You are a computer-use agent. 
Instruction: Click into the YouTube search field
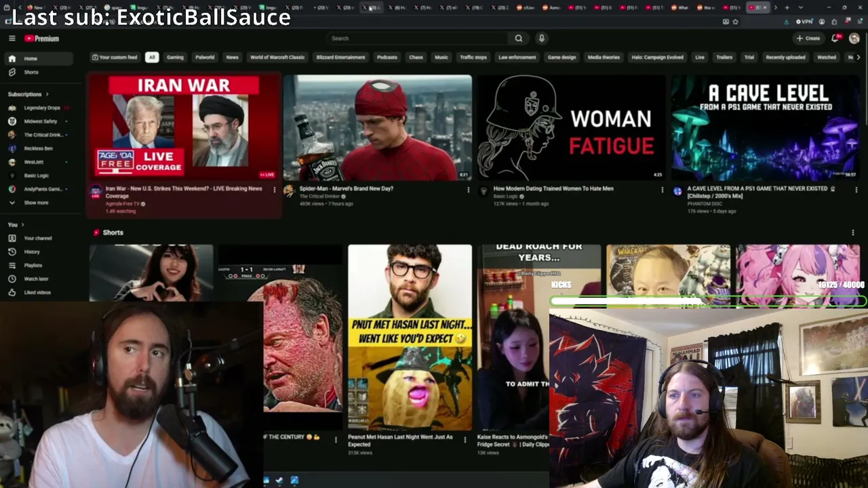pos(418,39)
